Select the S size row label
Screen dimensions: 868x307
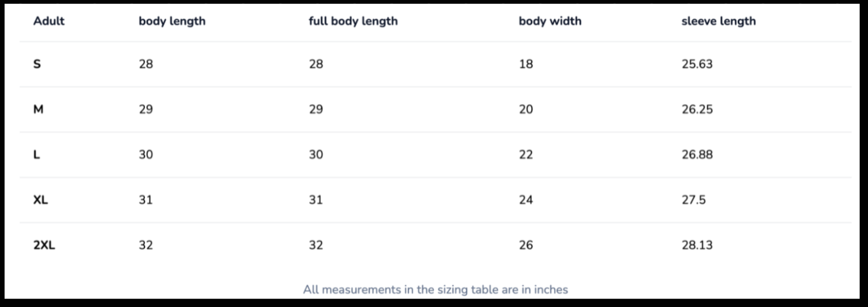[37, 64]
